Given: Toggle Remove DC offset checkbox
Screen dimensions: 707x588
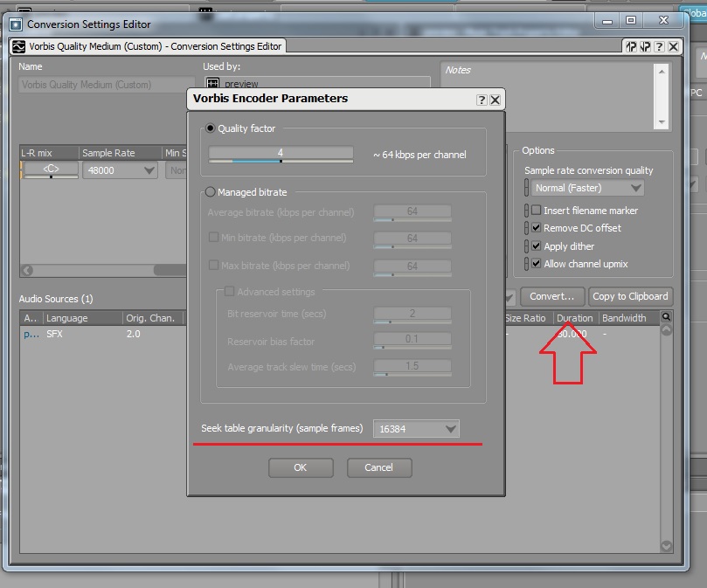Looking at the screenshot, I should (536, 228).
